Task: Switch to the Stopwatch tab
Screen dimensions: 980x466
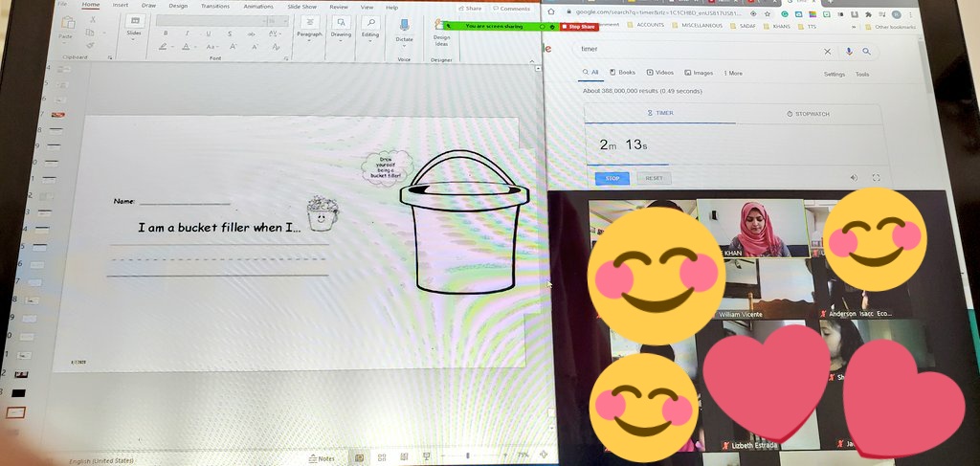Action: pos(808,114)
